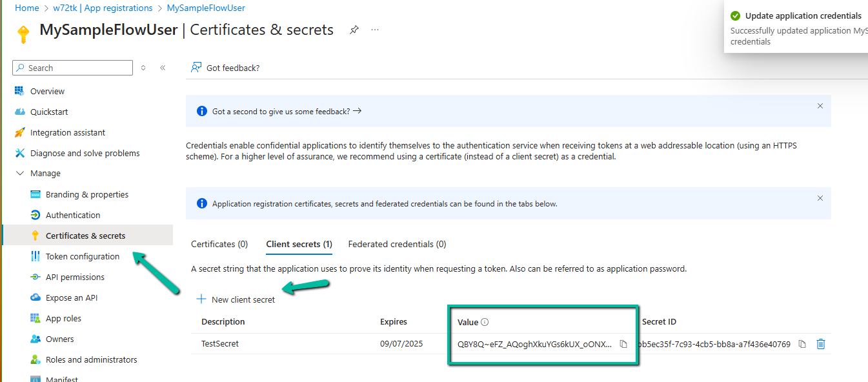Copy the client secret value
The width and height of the screenshot is (868, 382).
pos(623,344)
